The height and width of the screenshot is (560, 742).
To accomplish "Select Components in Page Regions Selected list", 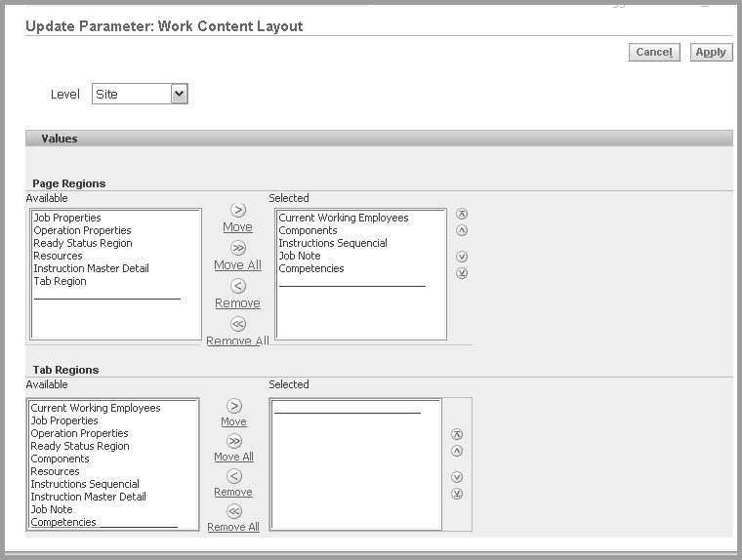I will point(309,230).
